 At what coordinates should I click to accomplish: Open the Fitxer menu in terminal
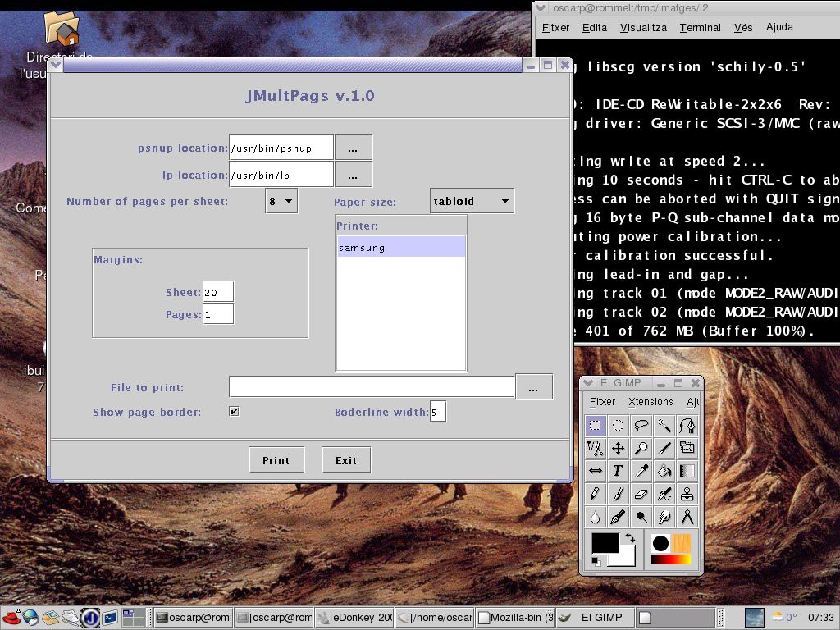[555, 27]
